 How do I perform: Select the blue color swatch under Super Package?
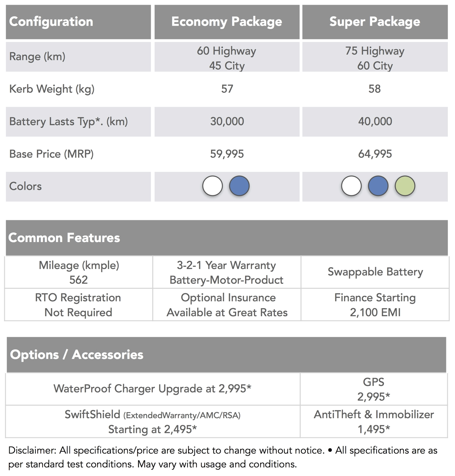tap(378, 186)
